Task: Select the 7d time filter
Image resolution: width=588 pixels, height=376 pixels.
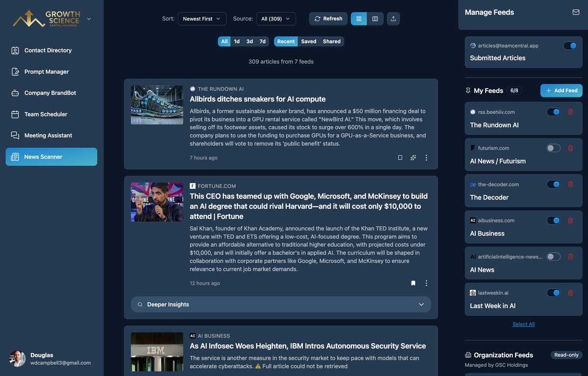Action: (x=263, y=42)
